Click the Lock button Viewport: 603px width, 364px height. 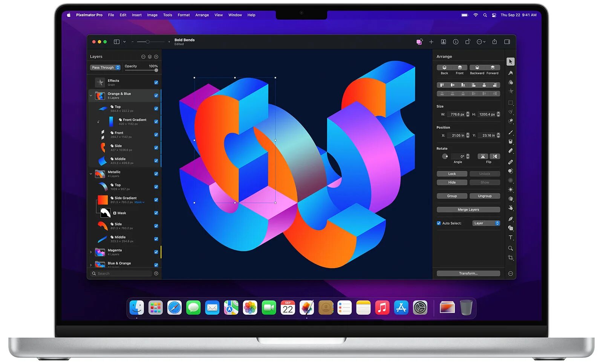tap(452, 174)
